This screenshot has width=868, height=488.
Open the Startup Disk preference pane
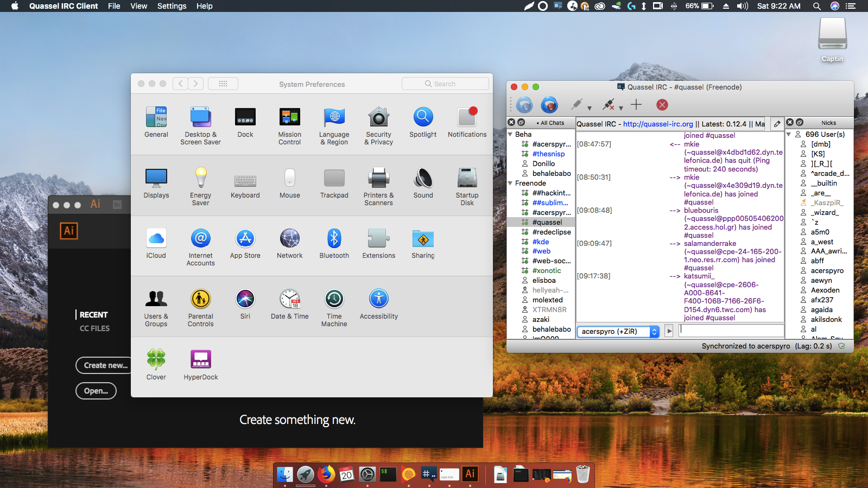coord(467,187)
